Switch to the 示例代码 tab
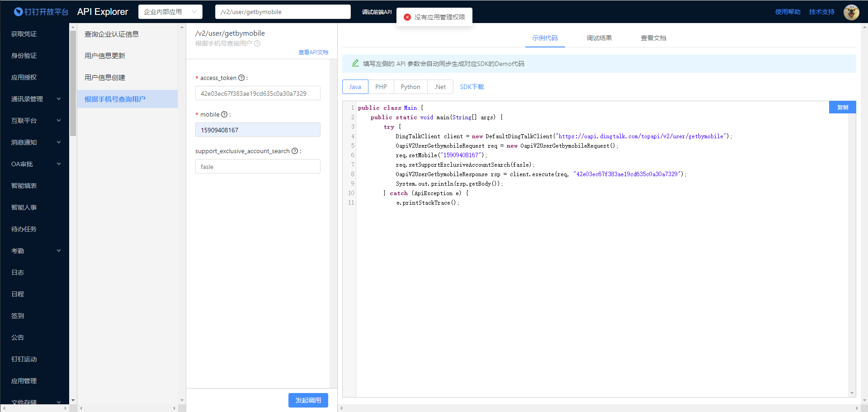 (x=545, y=38)
